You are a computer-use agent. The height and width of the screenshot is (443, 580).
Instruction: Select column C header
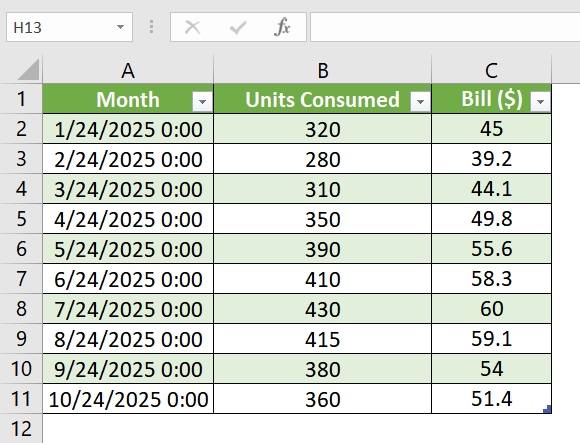tap(491, 70)
